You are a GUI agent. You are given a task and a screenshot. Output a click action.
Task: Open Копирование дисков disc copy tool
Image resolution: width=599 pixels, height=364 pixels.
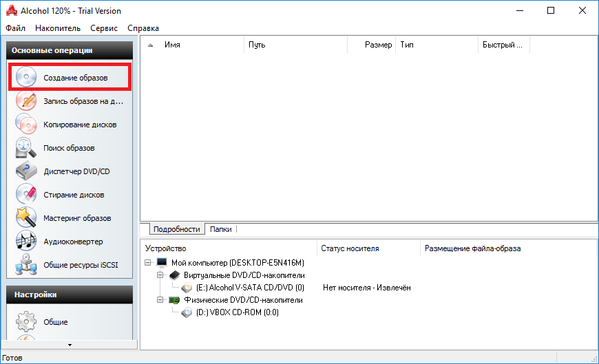tap(79, 125)
